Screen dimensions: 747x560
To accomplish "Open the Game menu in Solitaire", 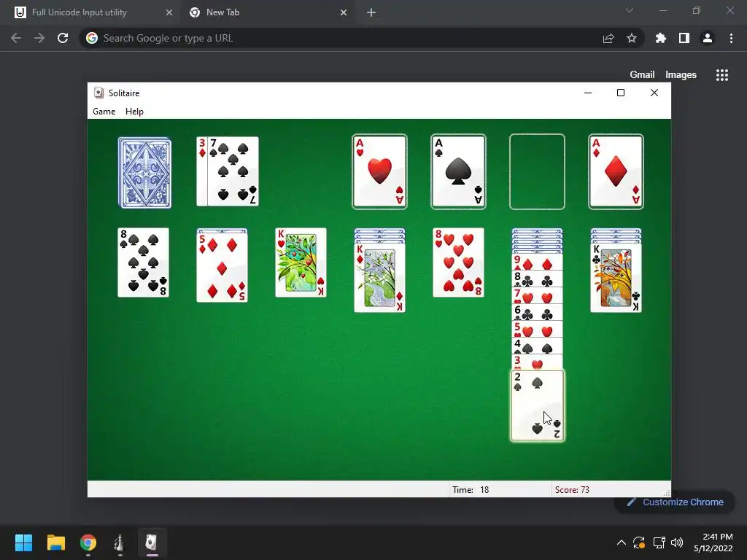I will tap(104, 112).
